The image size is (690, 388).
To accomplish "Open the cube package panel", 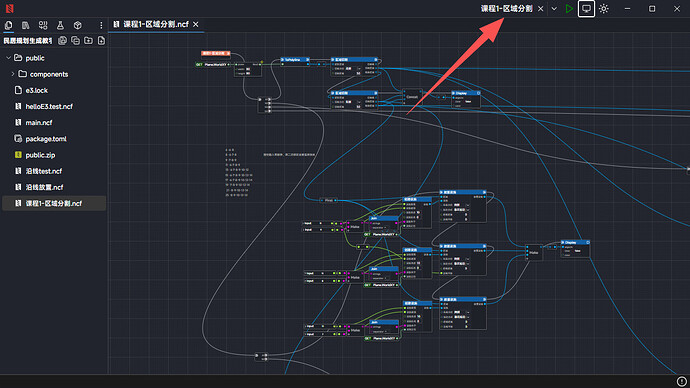I will [77, 25].
